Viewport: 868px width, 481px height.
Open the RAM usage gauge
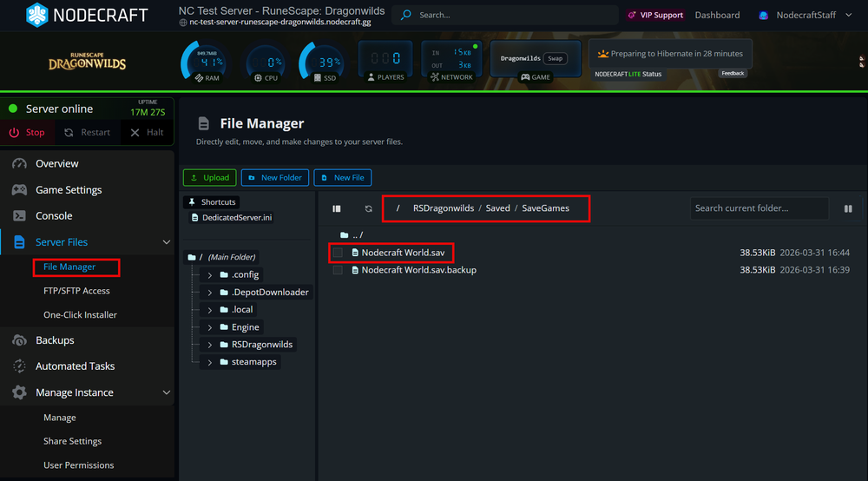coord(204,62)
